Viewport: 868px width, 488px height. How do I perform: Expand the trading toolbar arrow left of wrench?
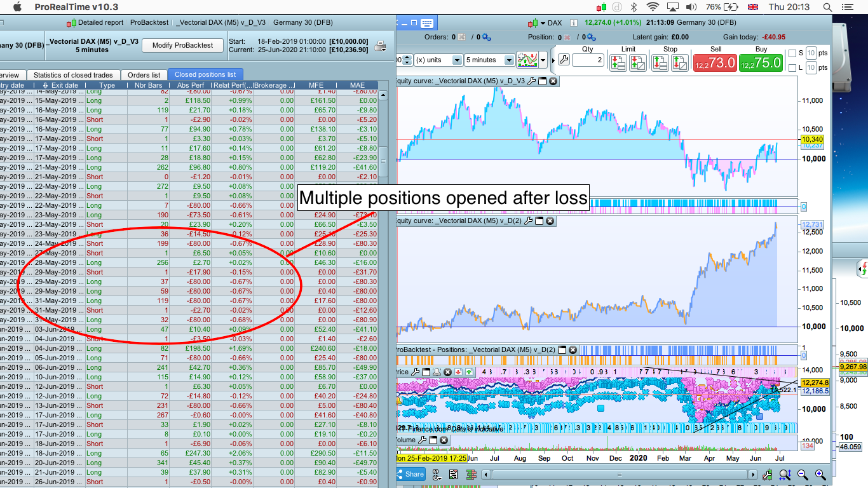click(552, 60)
